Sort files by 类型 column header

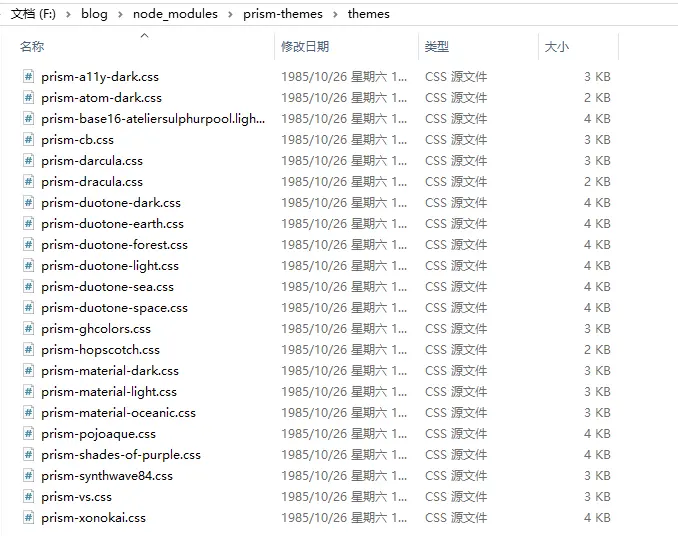[437, 46]
